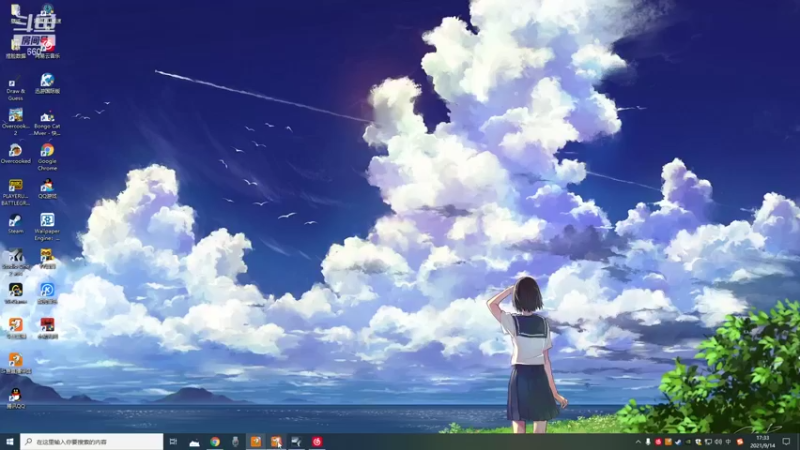This screenshot has width=800, height=450.
Task: Launch Steam from the desktop shortcut
Action: [x=15, y=224]
